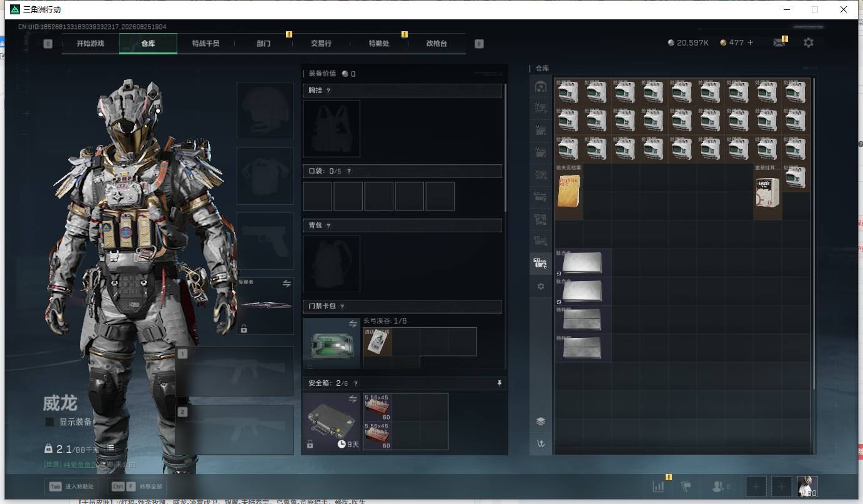This screenshot has width=863, height=504.
Task: Click the 9天 timer on safe box
Action: [x=348, y=444]
